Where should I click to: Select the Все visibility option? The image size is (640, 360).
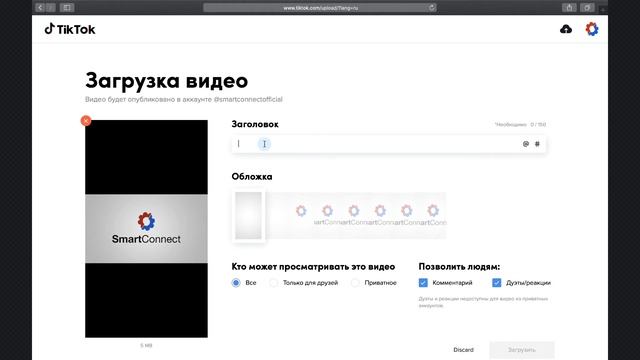pyautogui.click(x=236, y=282)
